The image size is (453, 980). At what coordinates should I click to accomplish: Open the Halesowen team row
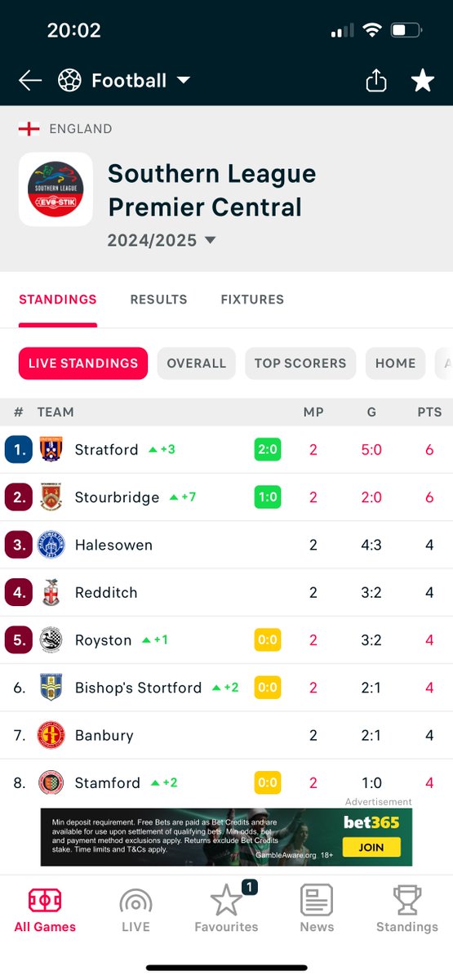click(x=226, y=545)
